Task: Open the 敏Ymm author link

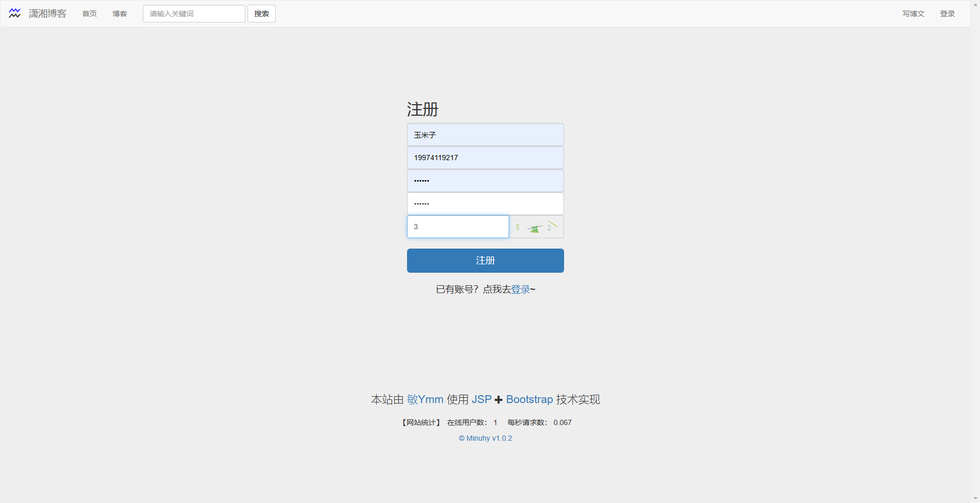Action: click(425, 399)
